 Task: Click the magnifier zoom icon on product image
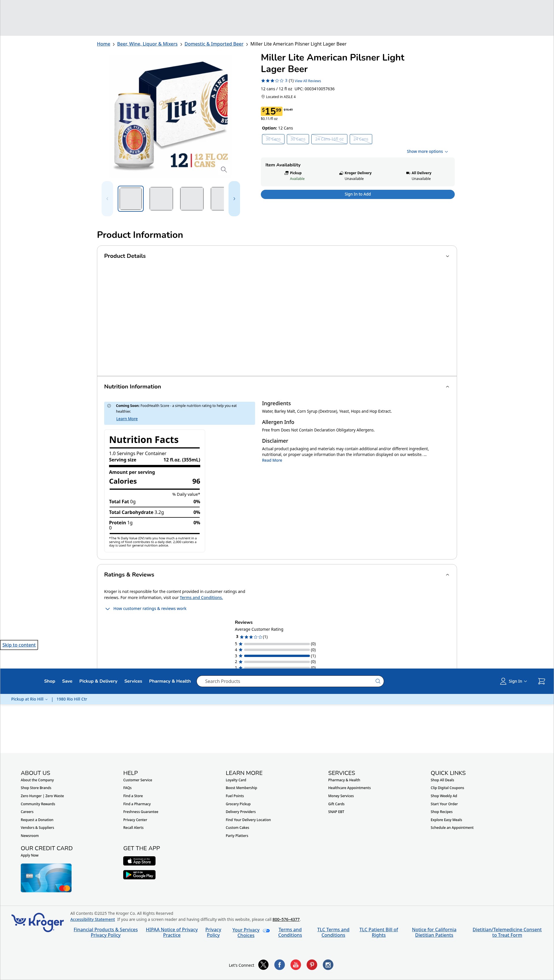(224, 170)
